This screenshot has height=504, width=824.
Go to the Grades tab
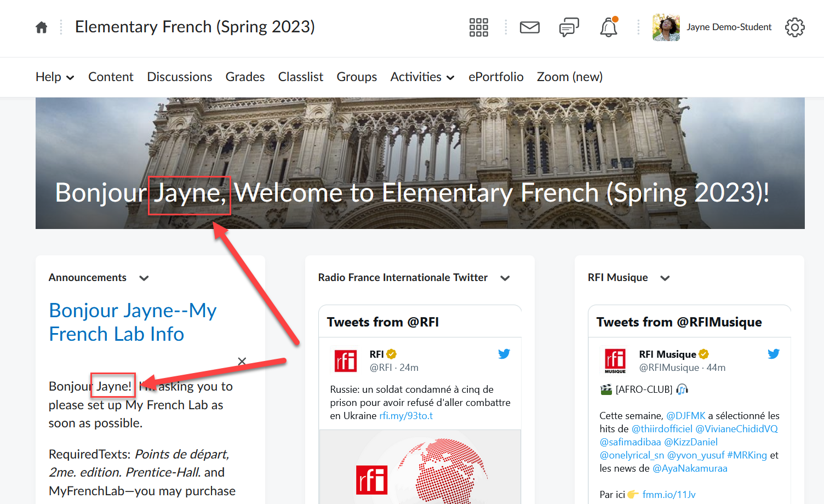click(x=245, y=77)
